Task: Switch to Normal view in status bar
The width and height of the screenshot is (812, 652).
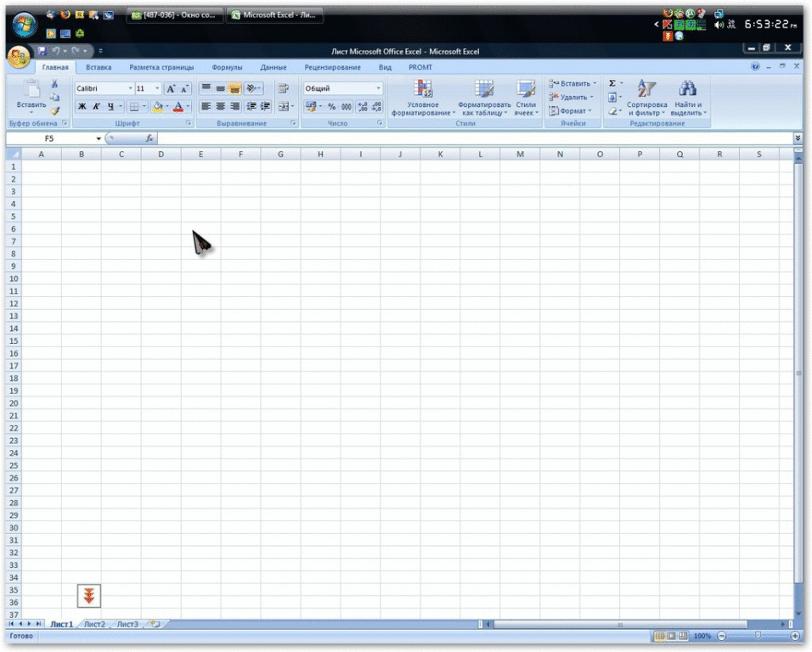Action: 660,636
